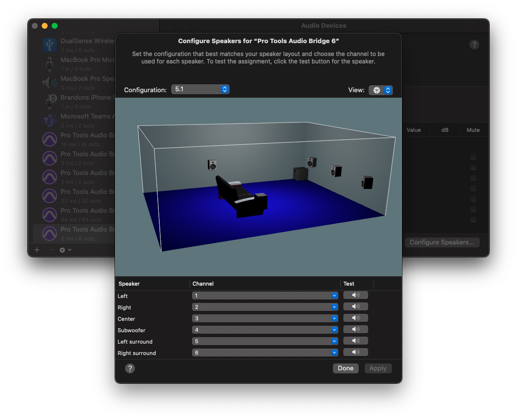This screenshot has height=420, width=517.
Task: Open channel dropdown for Center speaker
Action: (x=265, y=318)
